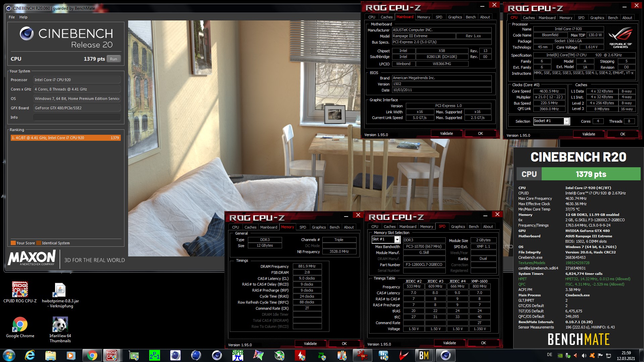Open Action Center flag tray icon
The width and height of the screenshot is (644, 362).
(600, 356)
